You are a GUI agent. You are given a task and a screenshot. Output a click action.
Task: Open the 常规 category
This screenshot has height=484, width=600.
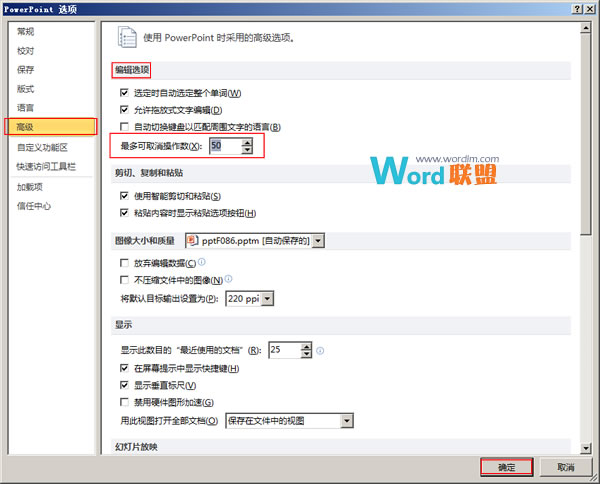pyautogui.click(x=26, y=31)
